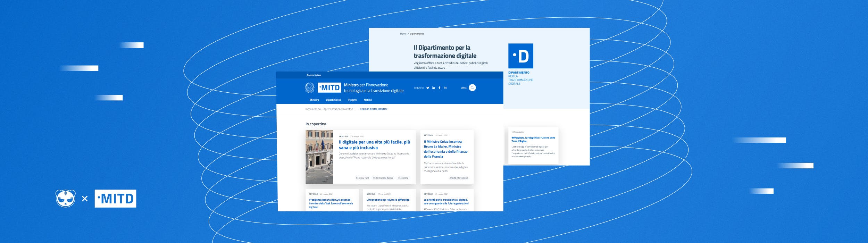Screen dimensions: 868x243
Task: Select the Innovazione tag
Action: pos(403,178)
